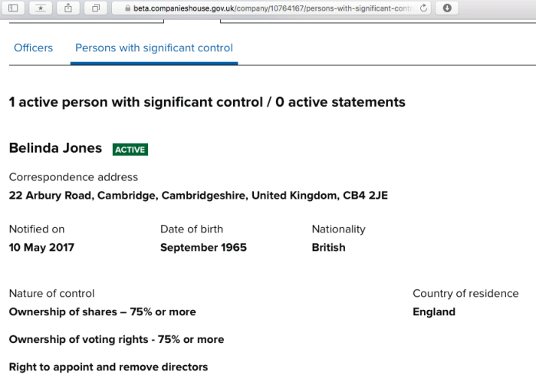This screenshot has width=536, height=392.
Task: Click Right to appoint and remove directors
Action: pos(108,367)
